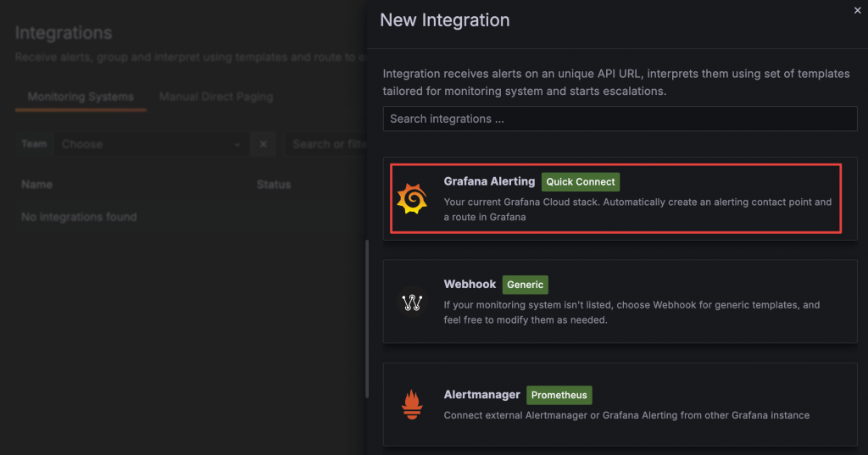Click the 'No integrations found' text

pyautogui.click(x=79, y=217)
